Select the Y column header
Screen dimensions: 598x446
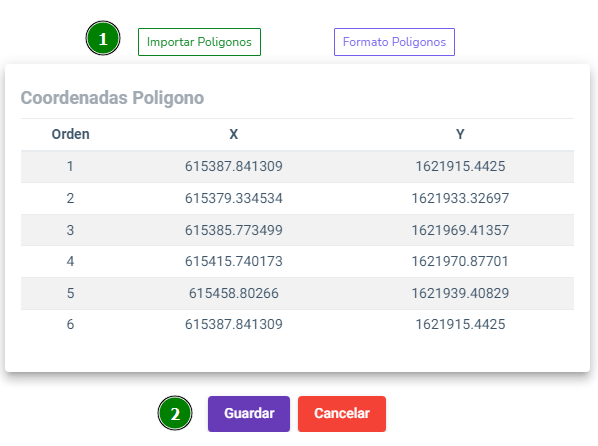click(x=460, y=134)
